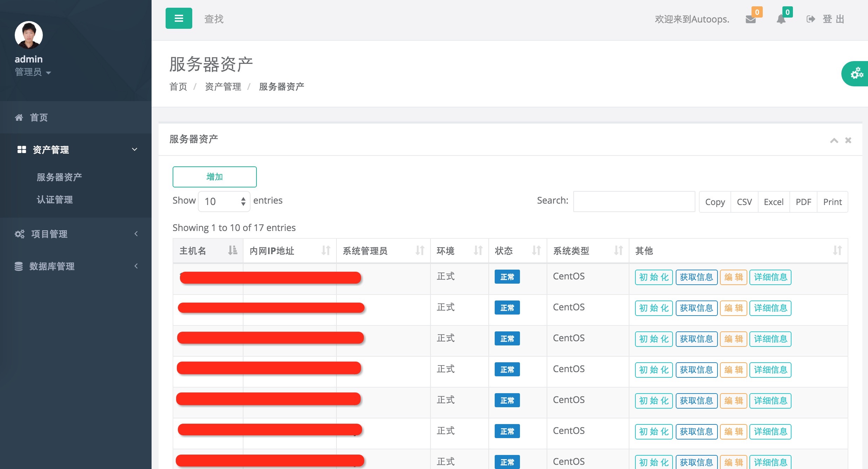Click the table Search input field
Screen dimensions: 868x469
coord(634,202)
